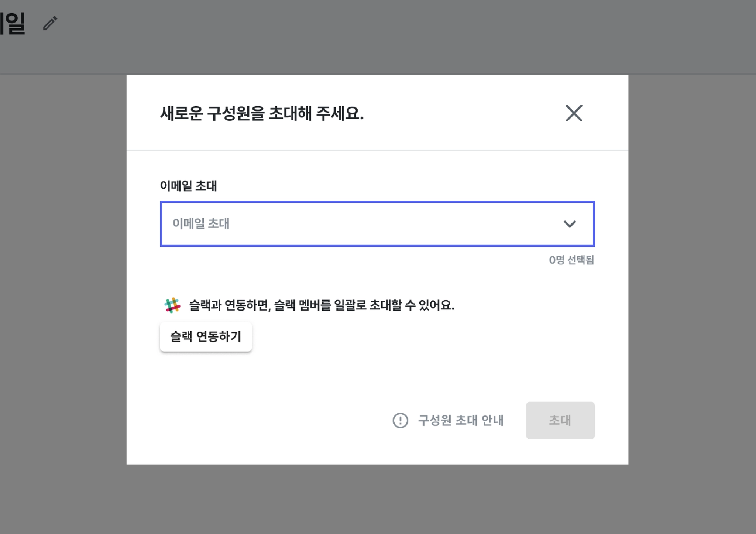Focus the 이메일 초대 placeholder input field
The width and height of the screenshot is (756, 534).
[377, 224]
